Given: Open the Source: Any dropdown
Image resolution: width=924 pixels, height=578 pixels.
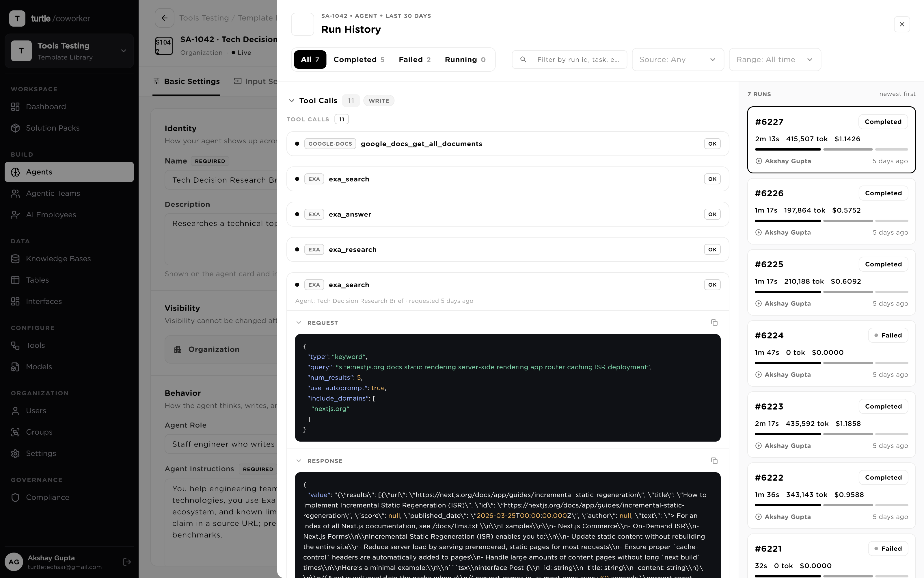Looking at the screenshot, I should pos(678,60).
